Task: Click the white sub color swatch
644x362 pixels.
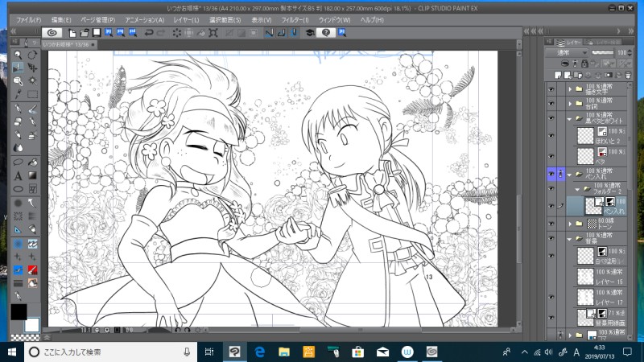Action: 31,325
